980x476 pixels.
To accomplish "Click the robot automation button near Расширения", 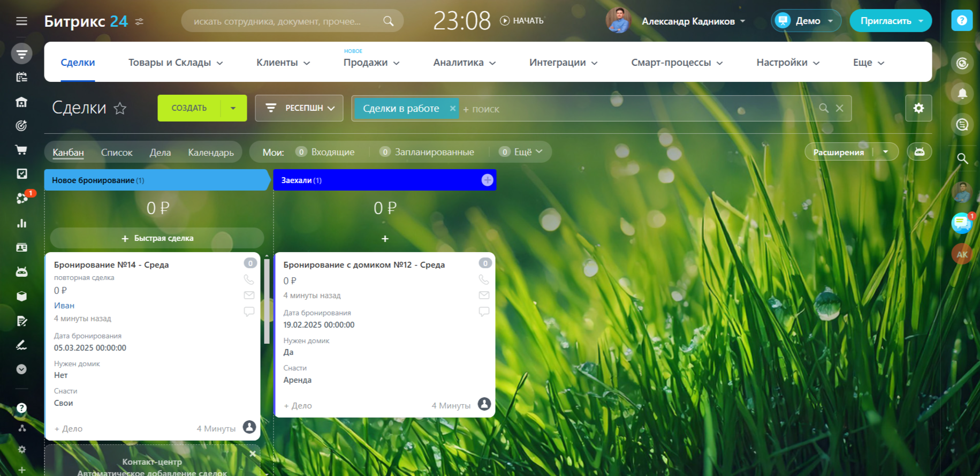I will 919,152.
